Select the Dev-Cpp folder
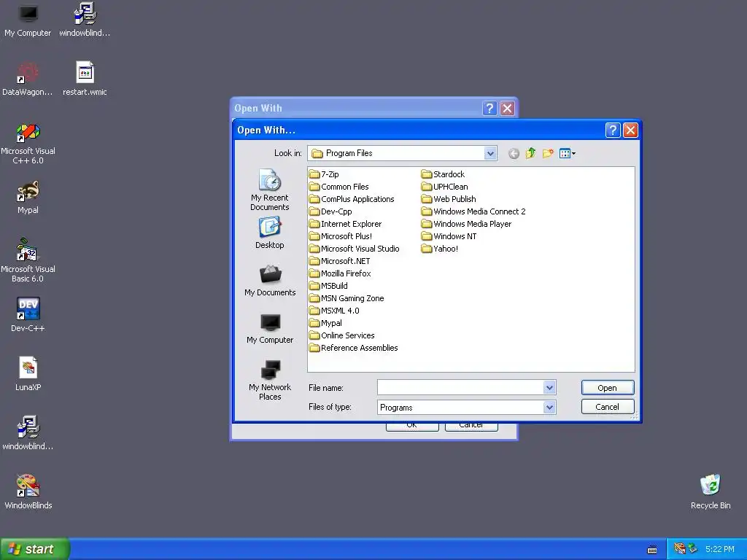 click(330, 211)
